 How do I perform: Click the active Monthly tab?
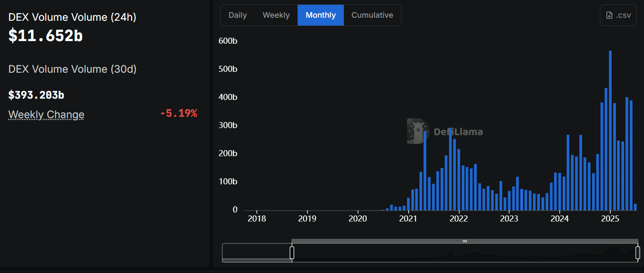(320, 15)
